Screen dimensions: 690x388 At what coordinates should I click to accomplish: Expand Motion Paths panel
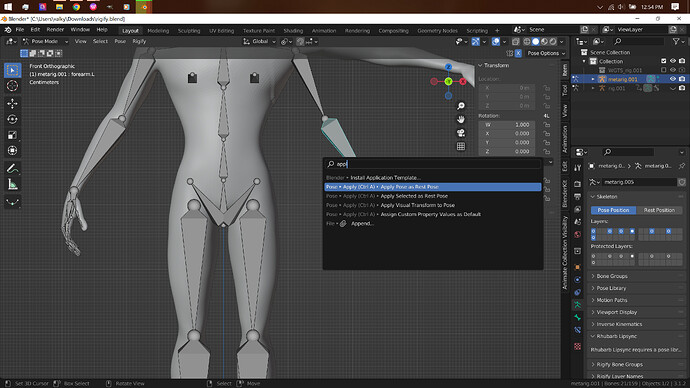(x=611, y=300)
